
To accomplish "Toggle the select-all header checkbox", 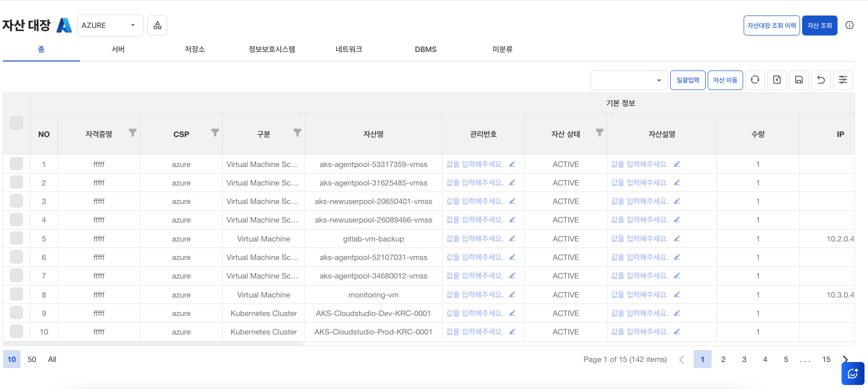I will click(16, 123).
